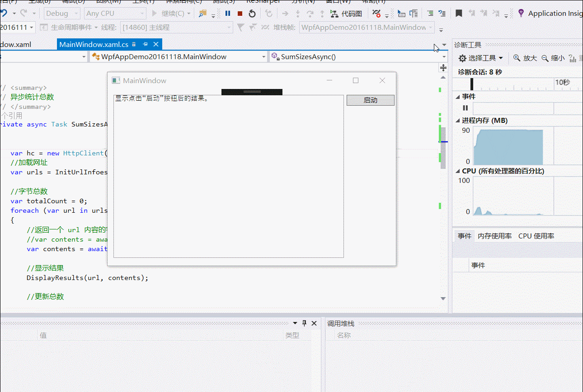Click the gear icon beside 选择工具
The width and height of the screenshot is (583, 392).
click(x=462, y=58)
